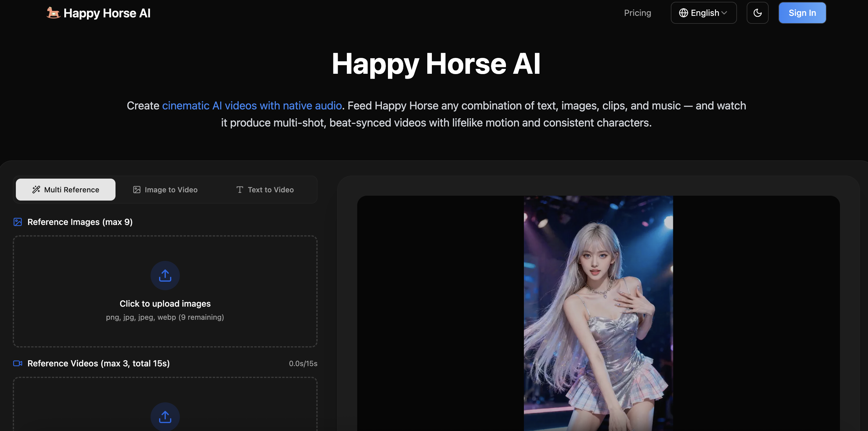The image size is (868, 431).
Task: Click the 'Reference Images (max 9)' label
Action: point(80,222)
